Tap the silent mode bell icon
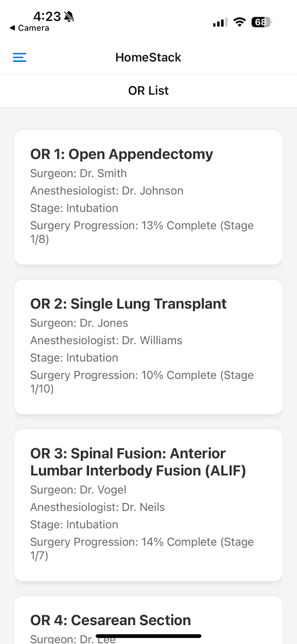297x644 pixels. tap(69, 17)
